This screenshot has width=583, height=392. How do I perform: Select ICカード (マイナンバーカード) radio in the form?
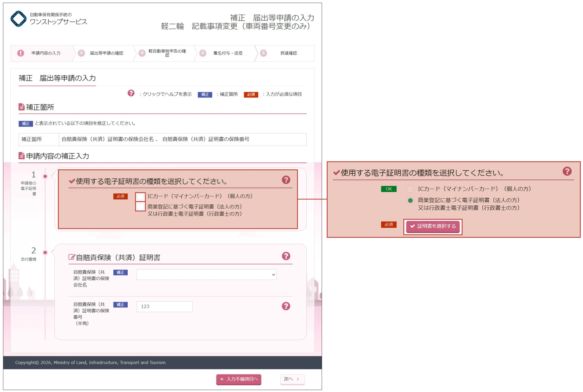tap(140, 197)
